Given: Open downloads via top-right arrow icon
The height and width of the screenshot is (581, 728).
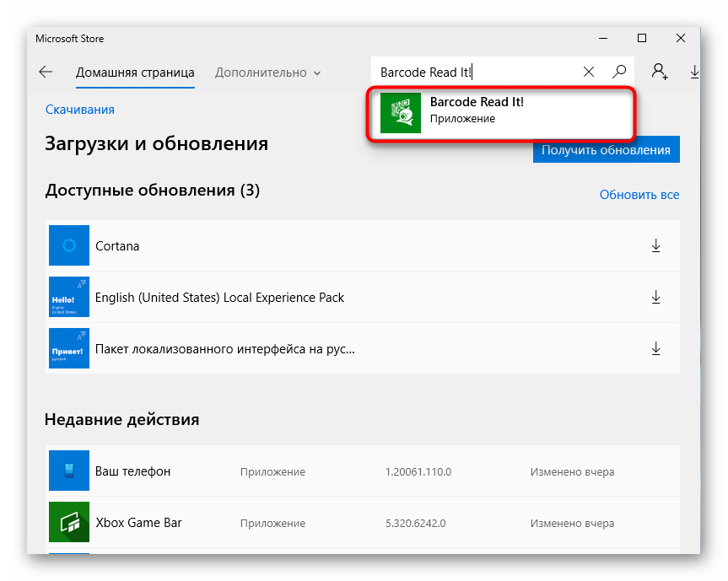Looking at the screenshot, I should (694, 72).
